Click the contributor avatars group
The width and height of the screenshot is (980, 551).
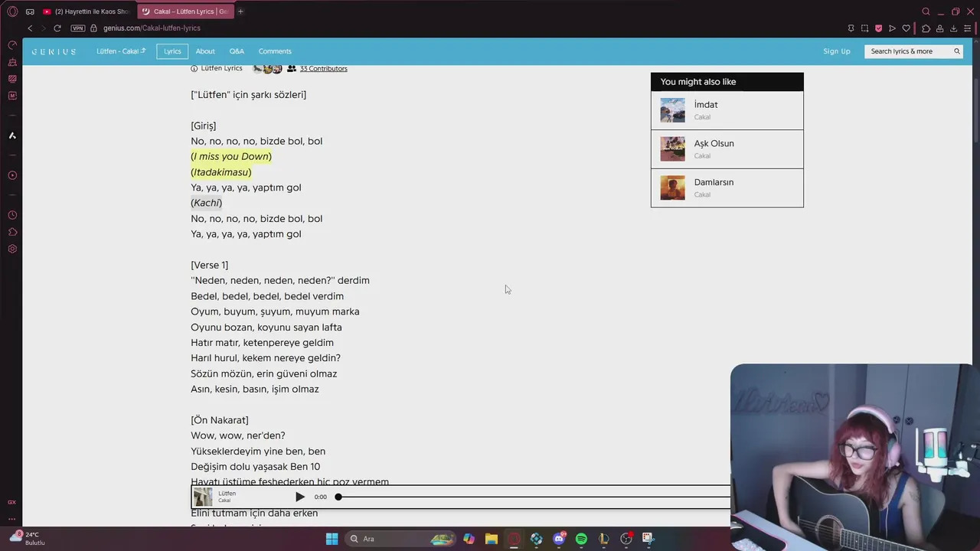click(267, 69)
